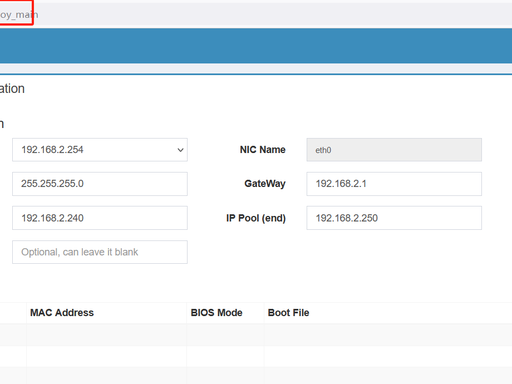Click the subnet mask field 255.255.255.0
The image size is (512, 384).
coord(100,184)
